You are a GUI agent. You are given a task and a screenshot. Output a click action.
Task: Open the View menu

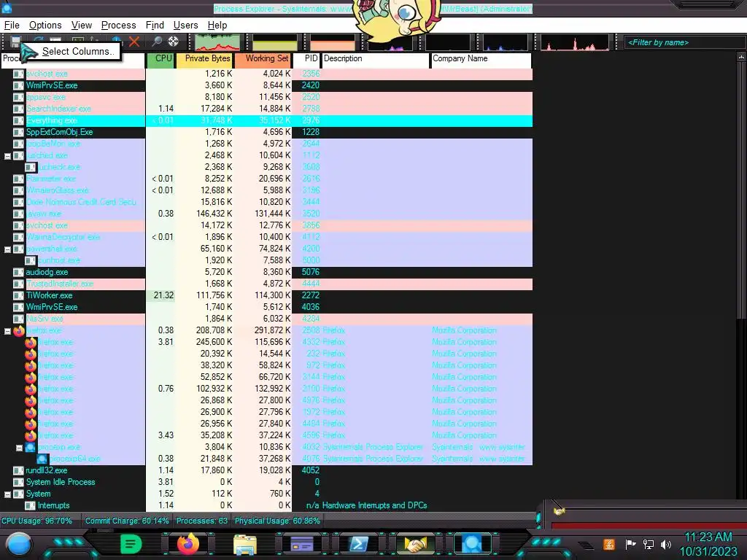82,26
